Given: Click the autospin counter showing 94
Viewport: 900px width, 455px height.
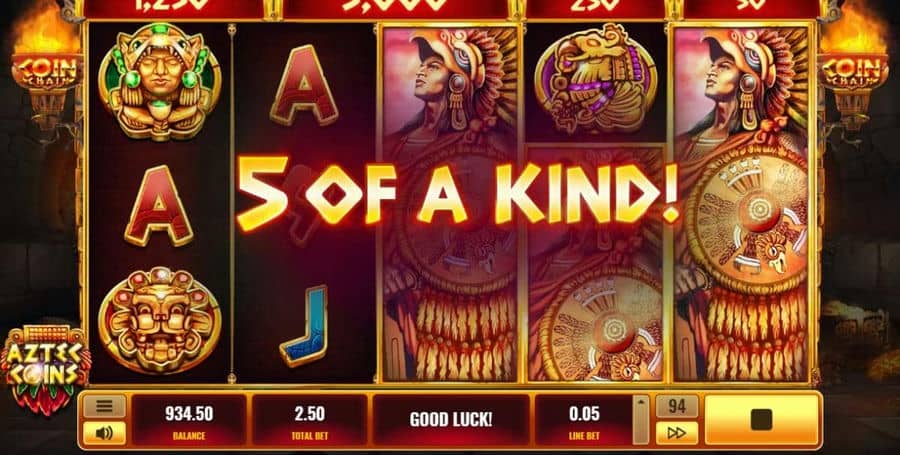Looking at the screenshot, I should (x=677, y=406).
